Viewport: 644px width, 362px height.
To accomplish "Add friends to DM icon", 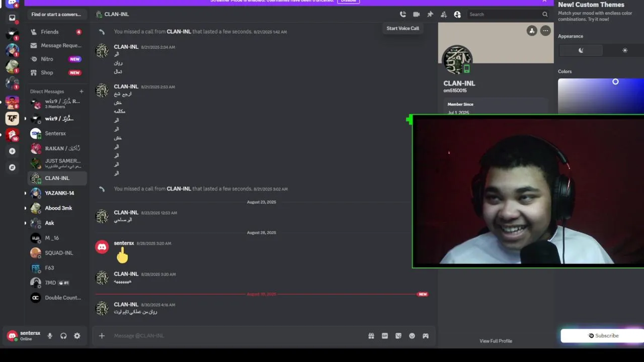I will click(x=443, y=15).
